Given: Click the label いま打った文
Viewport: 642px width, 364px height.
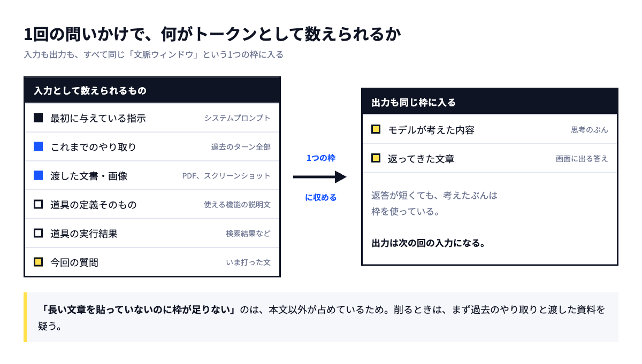Looking at the screenshot, I should click(x=248, y=262).
